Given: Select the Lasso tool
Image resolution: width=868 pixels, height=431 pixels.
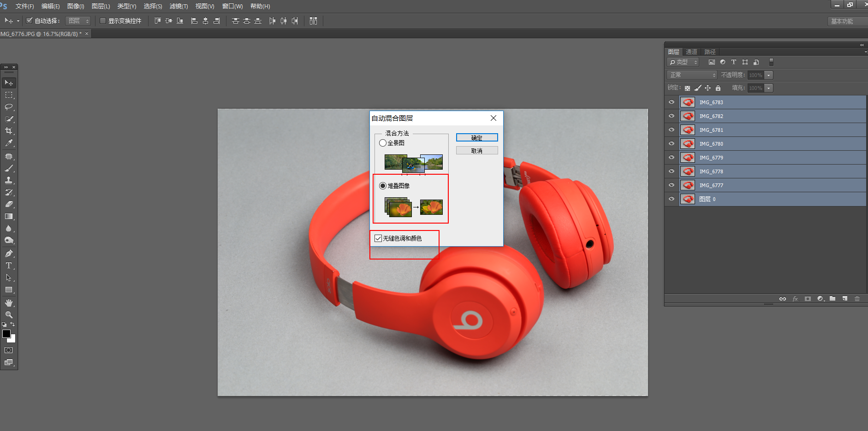Looking at the screenshot, I should 9,107.
